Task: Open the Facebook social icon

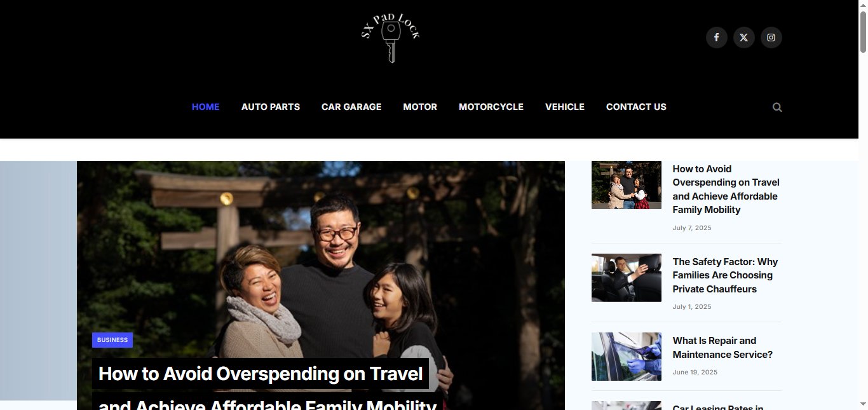Action: (716, 38)
